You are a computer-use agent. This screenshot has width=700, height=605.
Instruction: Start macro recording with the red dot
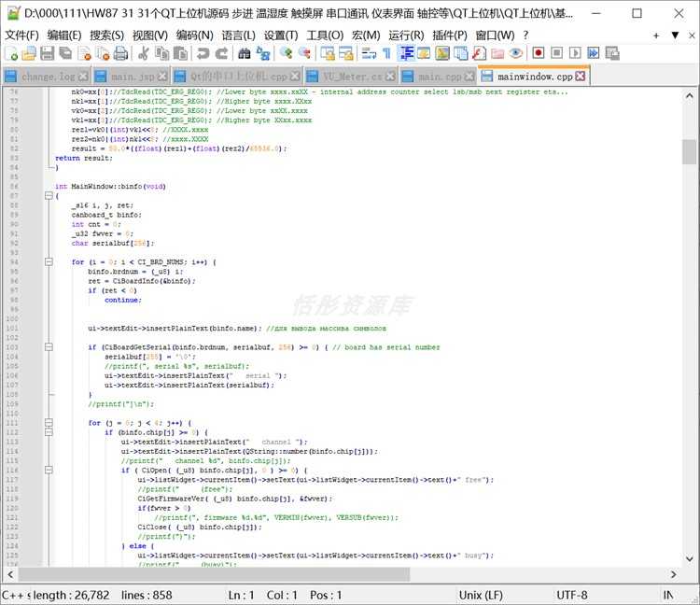pos(539,53)
